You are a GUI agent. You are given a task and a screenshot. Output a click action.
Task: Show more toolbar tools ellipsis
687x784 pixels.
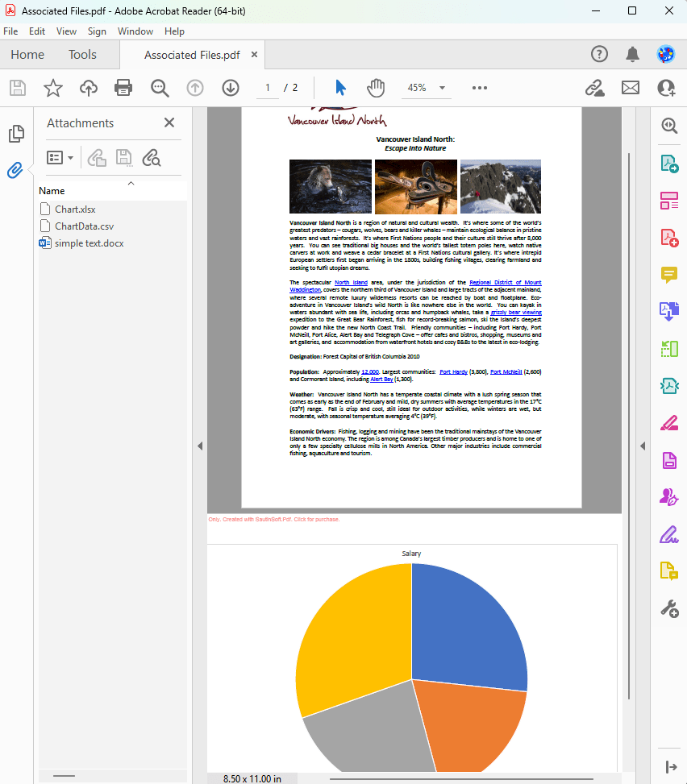[480, 88]
